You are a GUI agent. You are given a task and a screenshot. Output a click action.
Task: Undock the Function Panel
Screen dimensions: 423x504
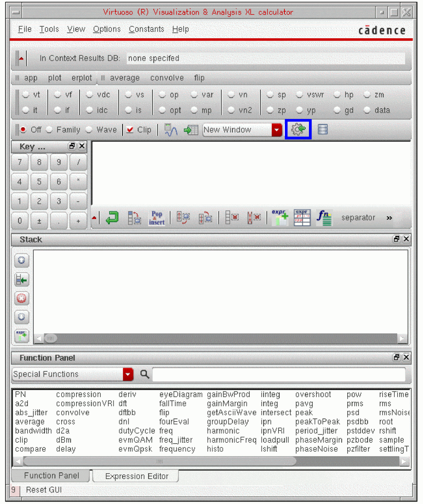tap(396, 357)
